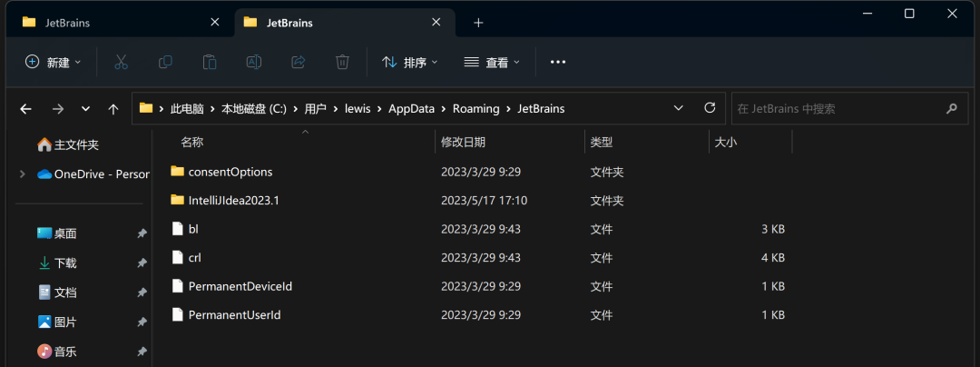Click the consentOptions folder icon
980x367 pixels.
coord(178,171)
